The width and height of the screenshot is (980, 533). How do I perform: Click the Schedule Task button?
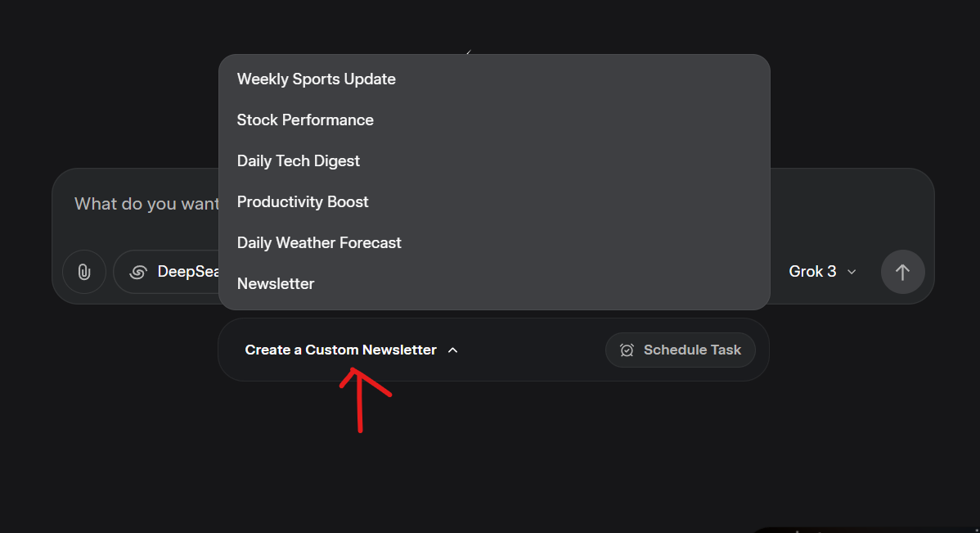click(x=680, y=350)
